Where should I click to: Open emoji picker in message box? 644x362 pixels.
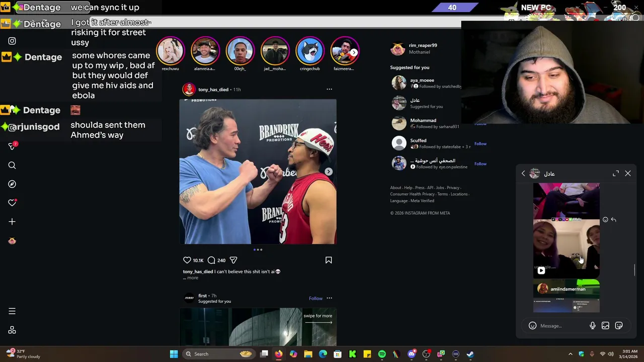click(x=532, y=326)
